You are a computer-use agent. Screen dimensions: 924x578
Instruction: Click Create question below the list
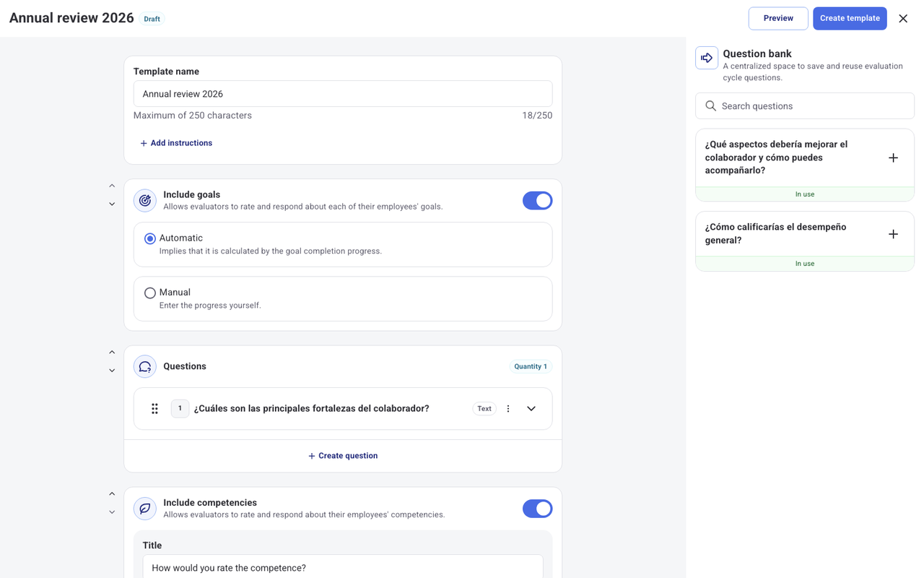[x=343, y=456]
